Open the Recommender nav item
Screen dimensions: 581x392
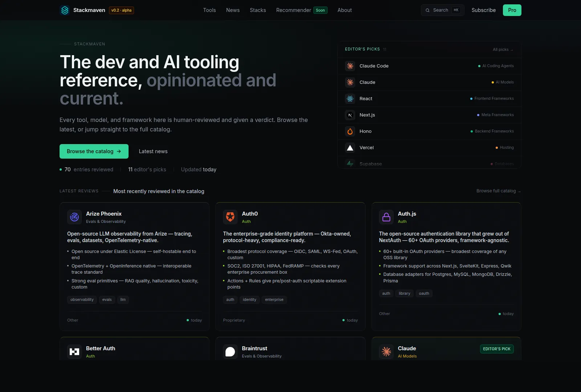(293, 10)
